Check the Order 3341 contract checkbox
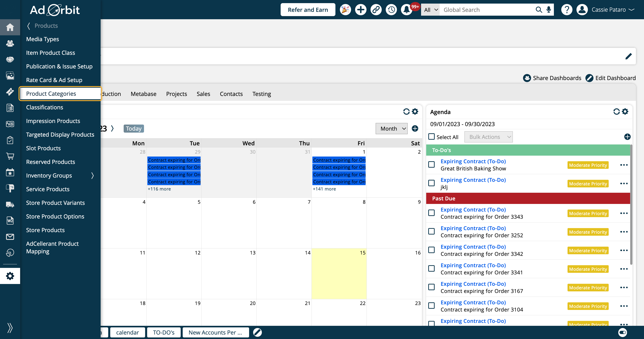This screenshot has width=644, height=339. (x=432, y=269)
